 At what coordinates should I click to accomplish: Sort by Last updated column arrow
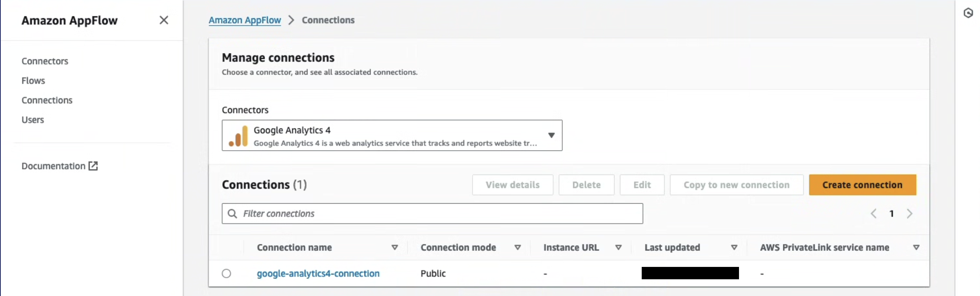(x=734, y=248)
